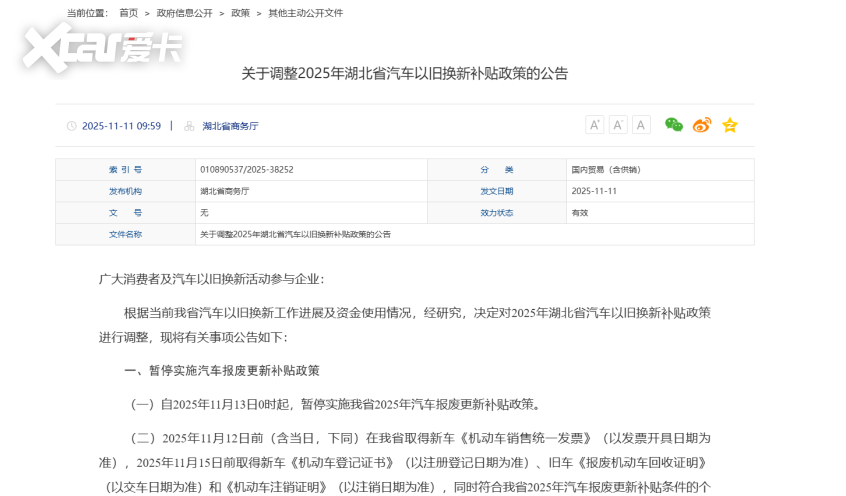
Task: Click the source name 湖北省商务厅 near date
Action: (x=230, y=126)
